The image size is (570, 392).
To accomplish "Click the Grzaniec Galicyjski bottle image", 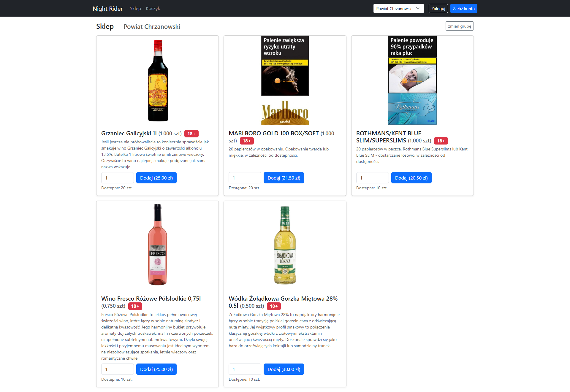I will [x=158, y=80].
